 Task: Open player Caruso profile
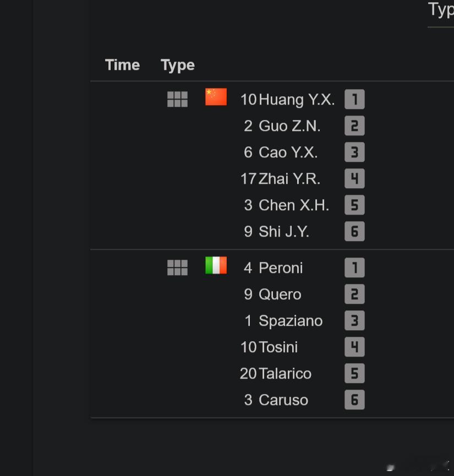pyautogui.click(x=283, y=400)
